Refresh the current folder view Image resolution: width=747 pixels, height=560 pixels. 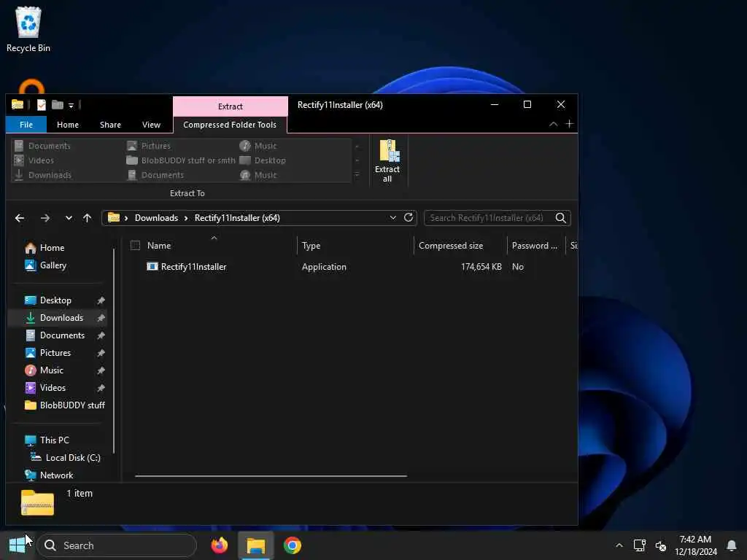point(409,217)
